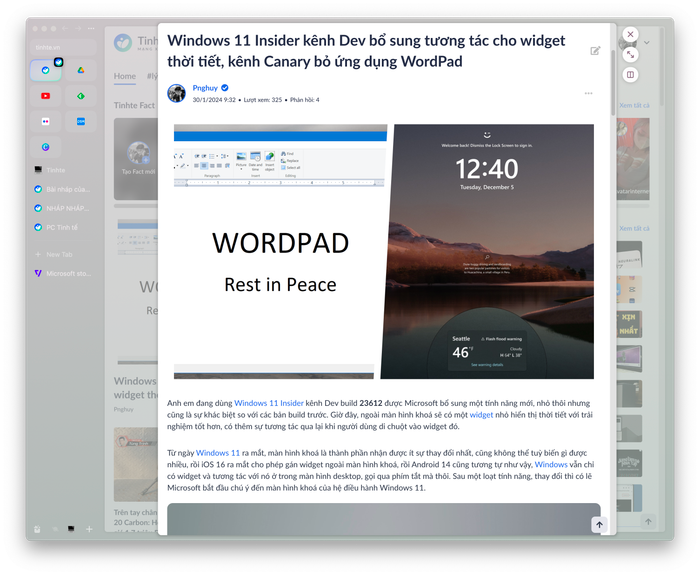The width and height of the screenshot is (700, 575).
Task: Click 'Windows' link near 'vẫn chỉ'
Action: 551,464
